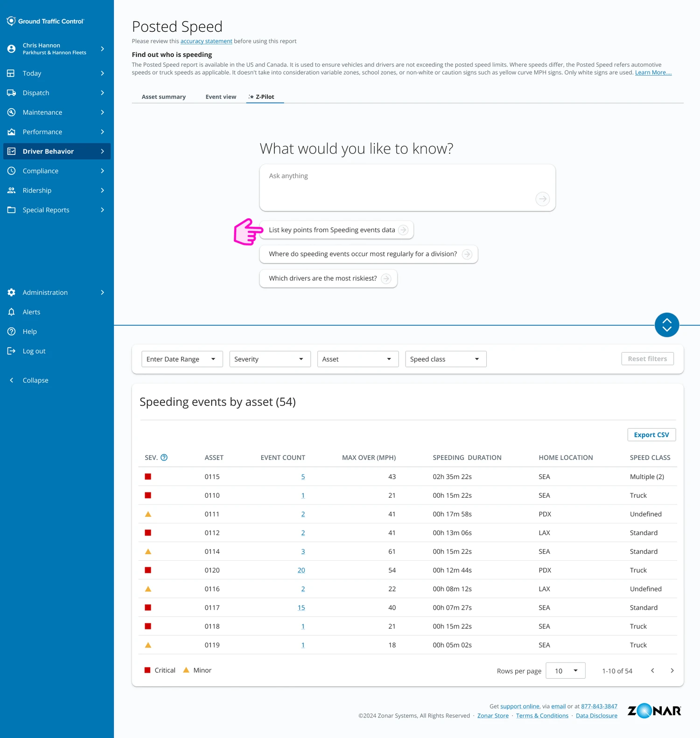
Task: Click the EVENT COUNT column header
Action: [x=283, y=458]
